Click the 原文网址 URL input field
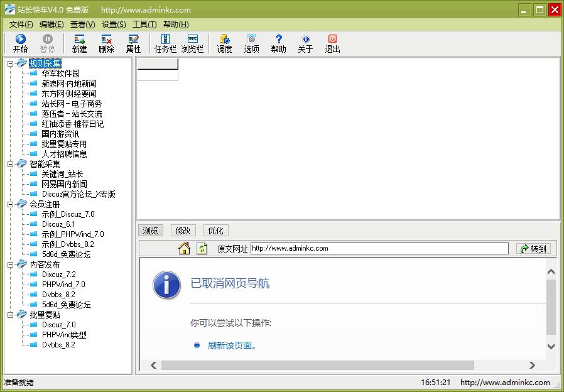The width and height of the screenshot is (564, 392). point(379,248)
